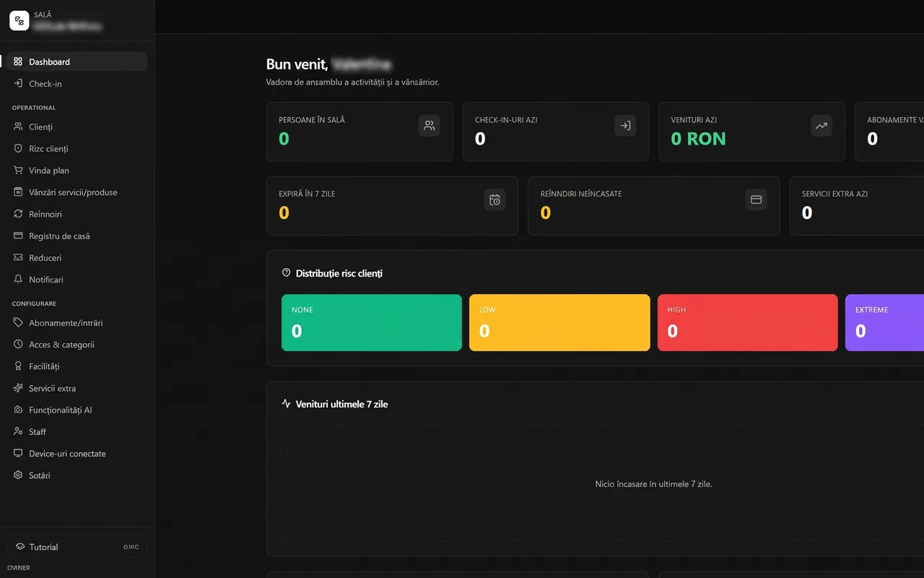Open Sotări settings
This screenshot has width=924, height=578.
[77, 475]
